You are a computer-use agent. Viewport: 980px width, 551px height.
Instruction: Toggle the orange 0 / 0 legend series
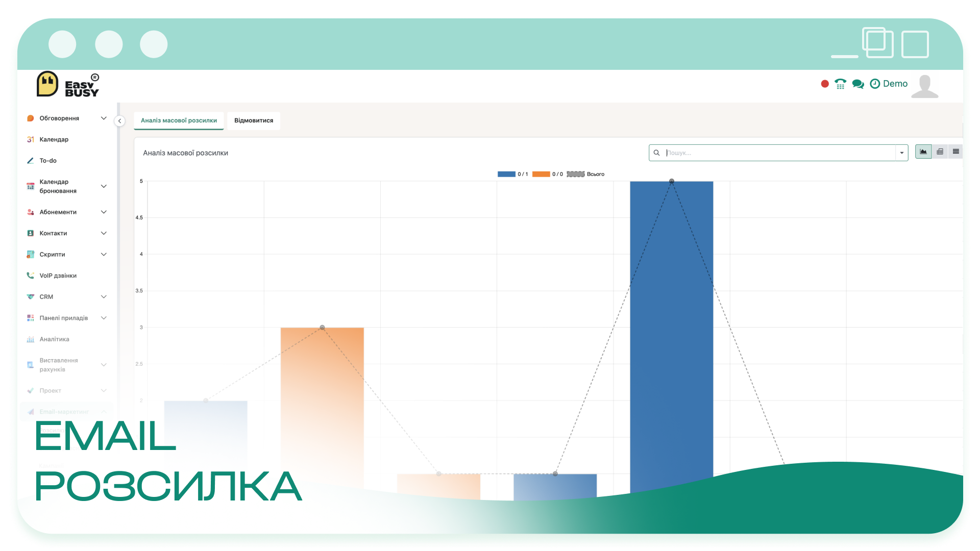coord(548,174)
